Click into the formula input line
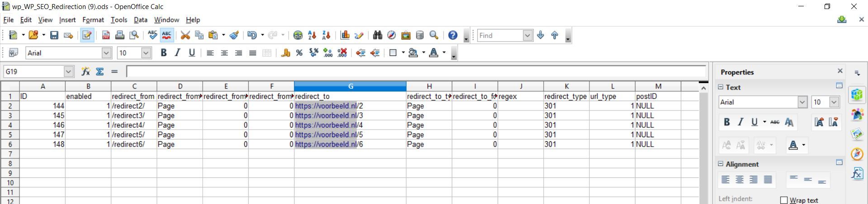 click(x=415, y=71)
